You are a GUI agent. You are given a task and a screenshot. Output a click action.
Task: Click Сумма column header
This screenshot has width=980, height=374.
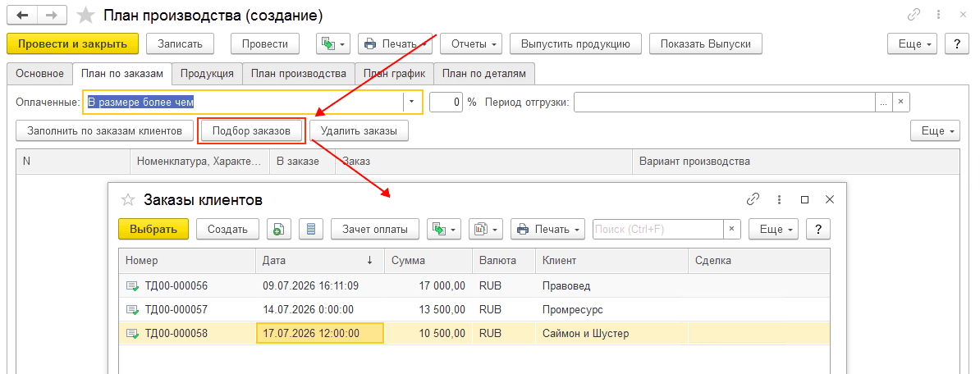(x=428, y=260)
